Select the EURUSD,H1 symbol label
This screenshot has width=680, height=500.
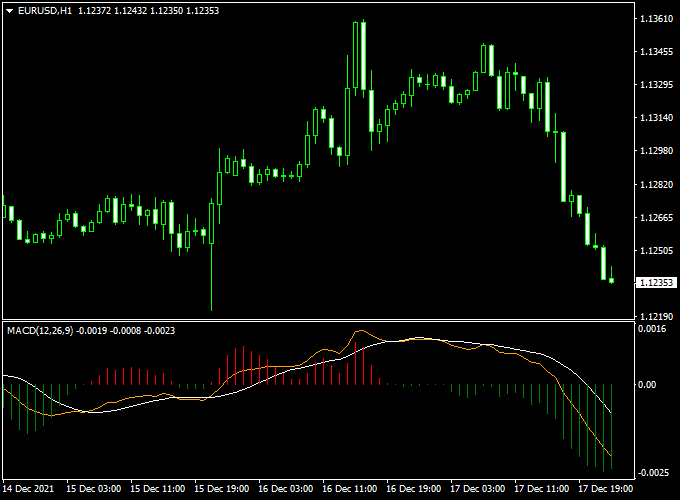click(x=45, y=11)
